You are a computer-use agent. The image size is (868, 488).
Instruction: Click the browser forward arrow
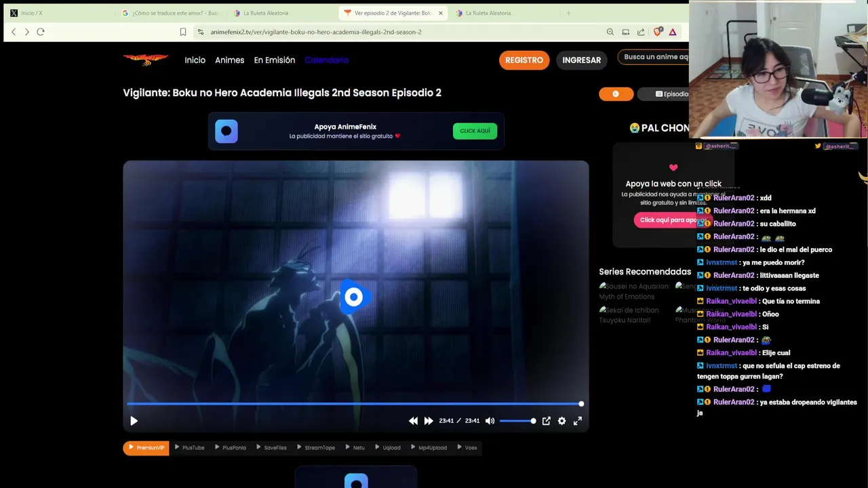pos(27,32)
